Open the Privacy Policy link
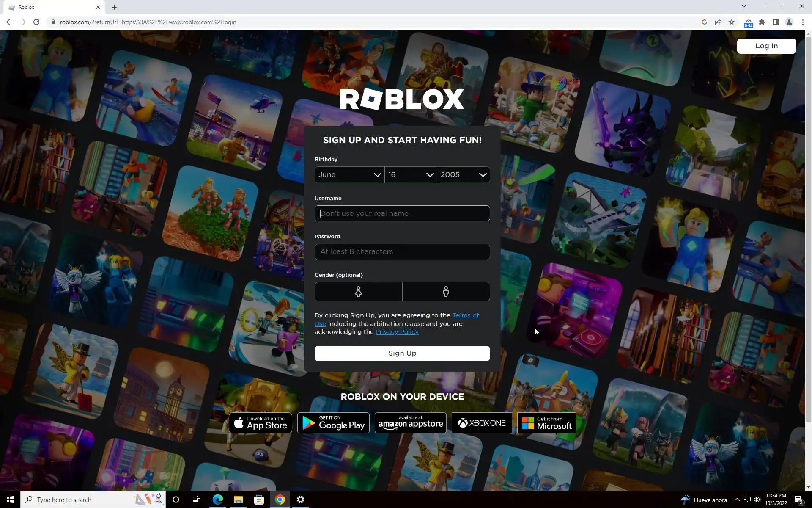 coord(397,332)
